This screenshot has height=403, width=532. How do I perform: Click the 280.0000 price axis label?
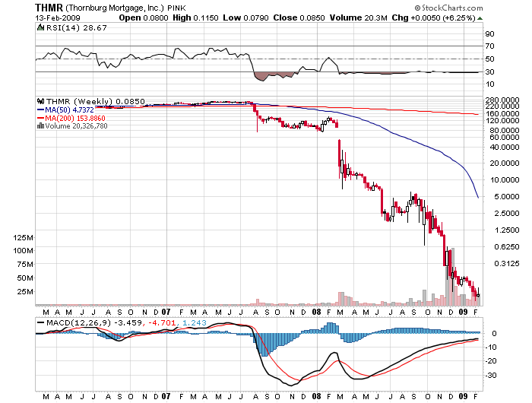tap(502, 100)
